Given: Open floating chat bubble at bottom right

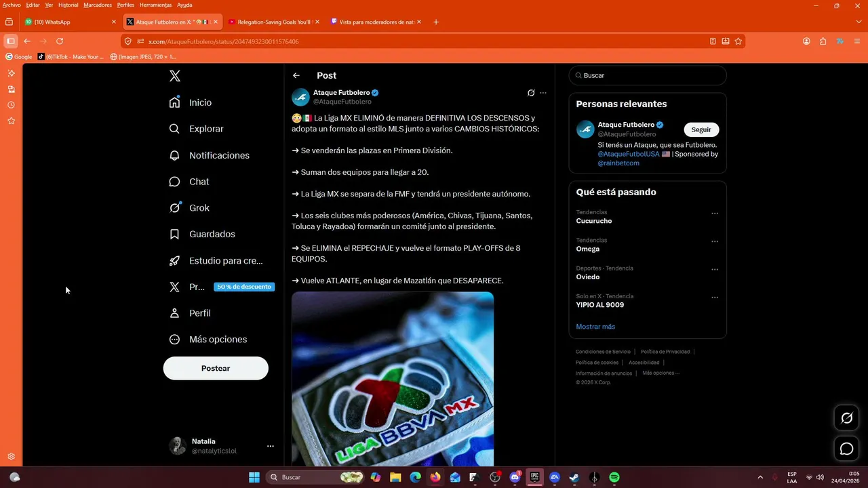Looking at the screenshot, I should click(846, 449).
